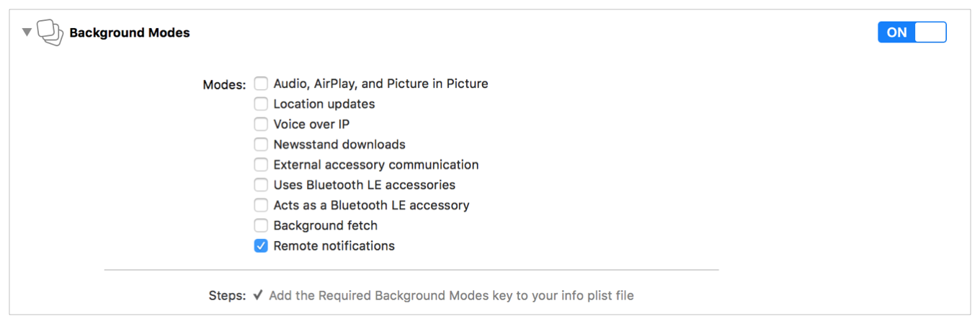Enable the Voice over IP checkbox

point(261,124)
